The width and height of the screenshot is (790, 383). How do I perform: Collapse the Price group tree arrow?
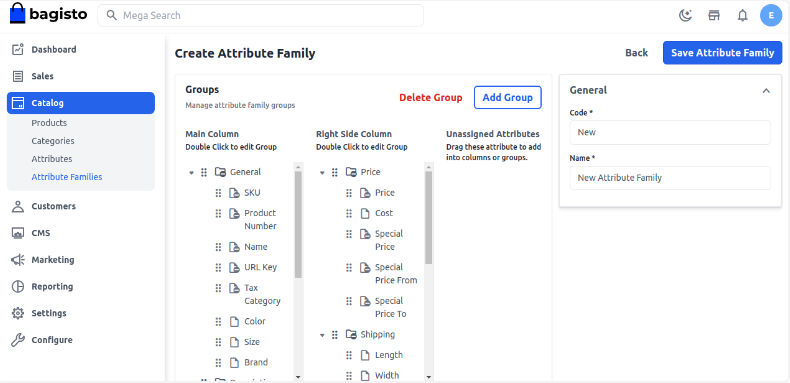click(x=322, y=172)
